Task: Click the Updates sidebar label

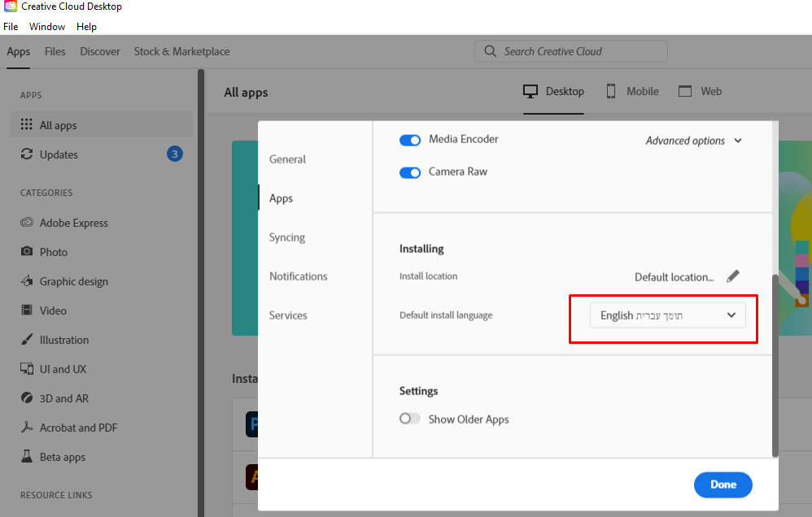Action: (59, 154)
